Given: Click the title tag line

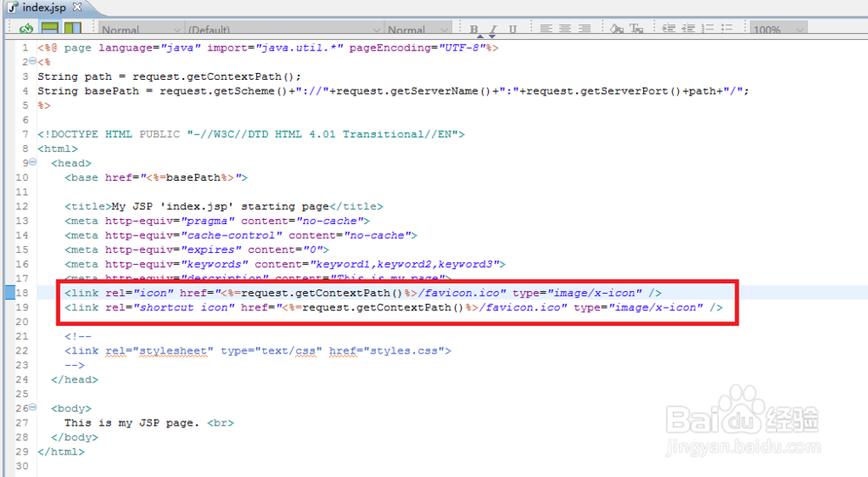Looking at the screenshot, I should click(x=224, y=206).
